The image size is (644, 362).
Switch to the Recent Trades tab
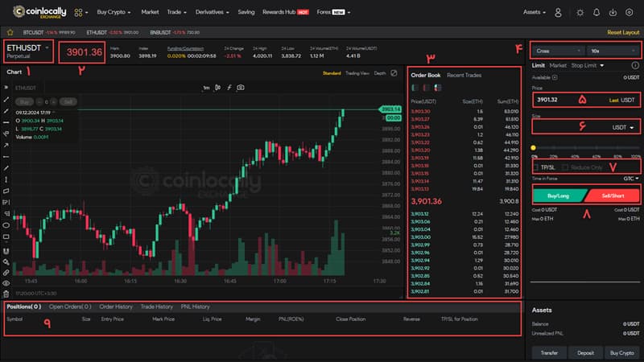coord(464,75)
